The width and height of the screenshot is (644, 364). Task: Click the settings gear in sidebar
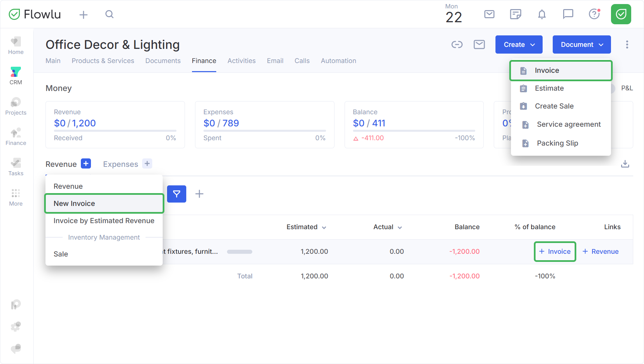[x=16, y=326]
